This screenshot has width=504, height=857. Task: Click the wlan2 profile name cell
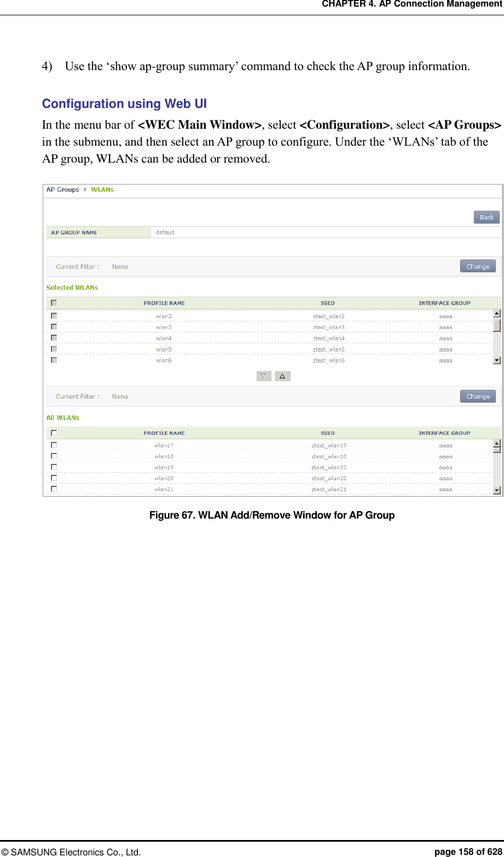tap(164, 316)
